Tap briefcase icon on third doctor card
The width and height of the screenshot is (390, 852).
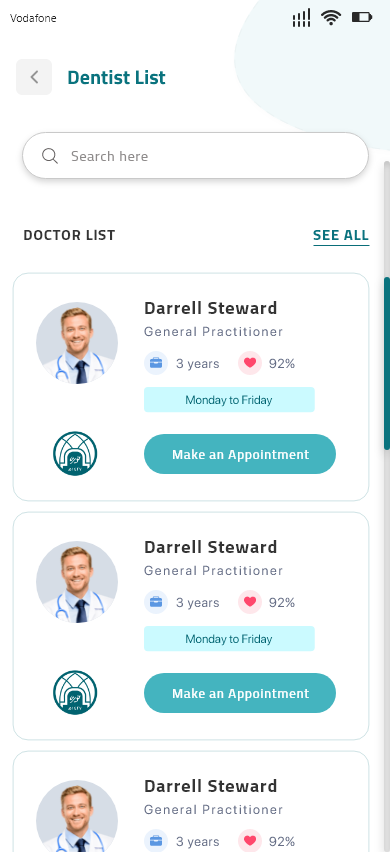coord(156,841)
